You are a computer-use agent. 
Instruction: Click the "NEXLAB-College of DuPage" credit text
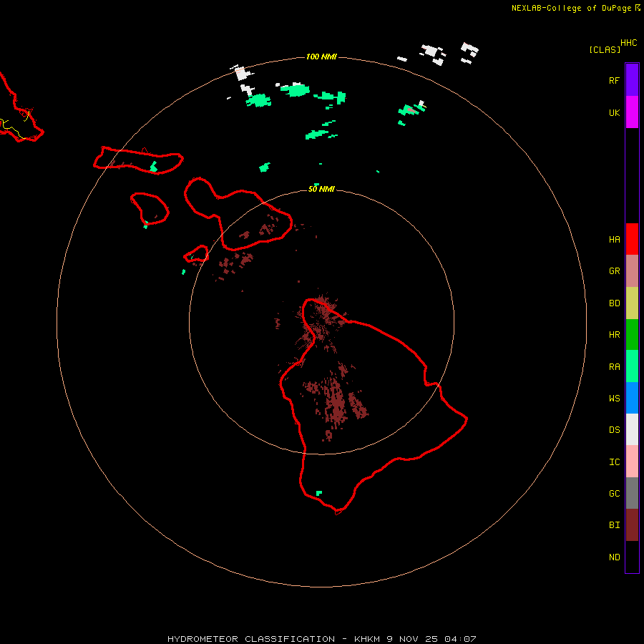click(x=571, y=8)
